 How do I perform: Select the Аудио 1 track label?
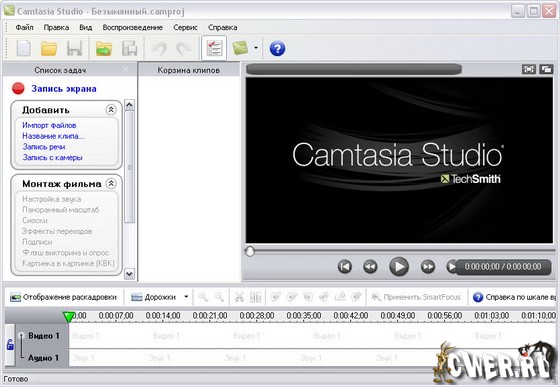(x=43, y=358)
